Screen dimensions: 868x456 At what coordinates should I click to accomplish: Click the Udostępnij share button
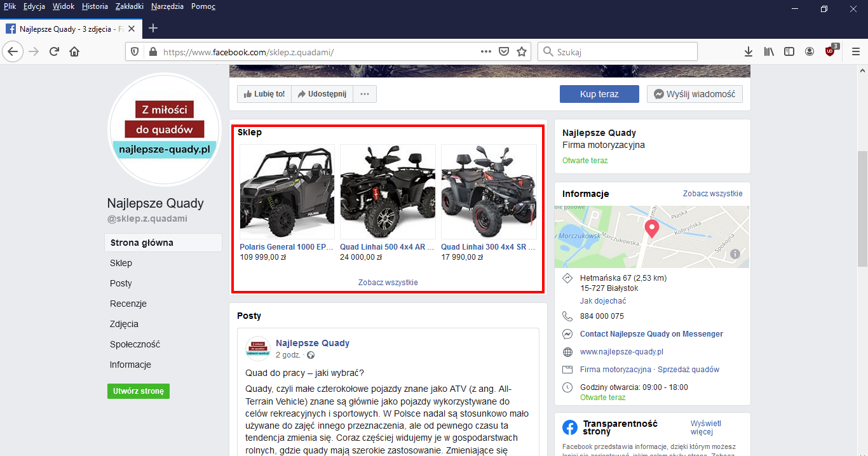click(x=322, y=94)
